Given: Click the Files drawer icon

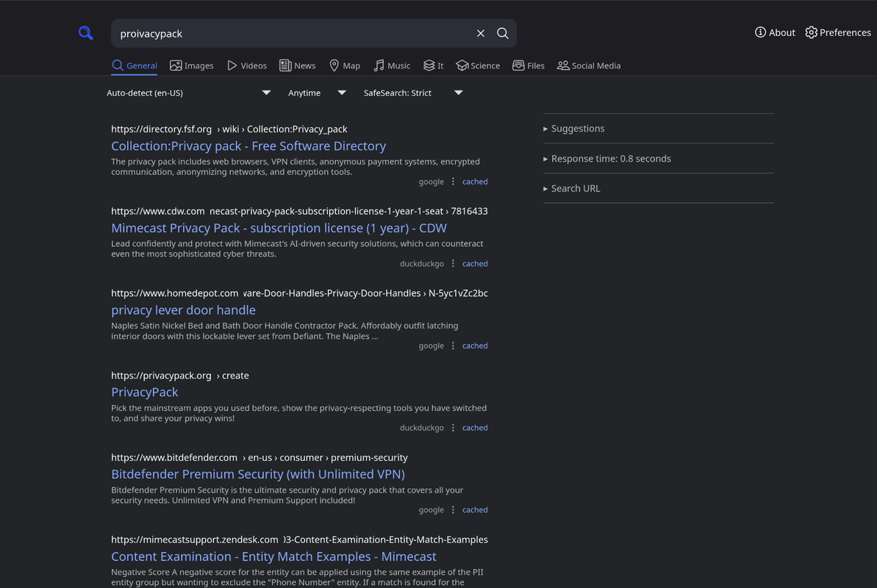Looking at the screenshot, I should (x=518, y=65).
